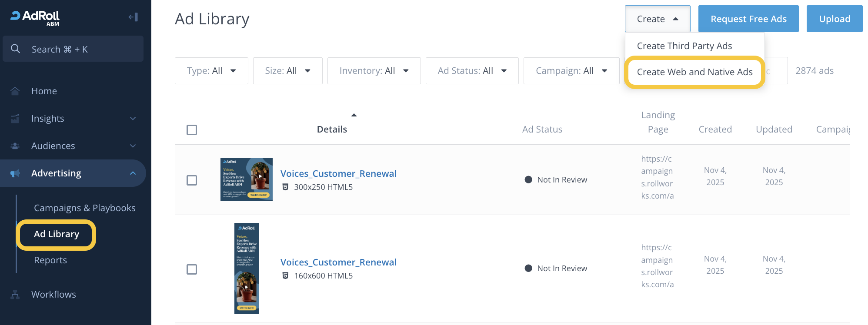Click the AdRoll ABM logo

[36, 18]
